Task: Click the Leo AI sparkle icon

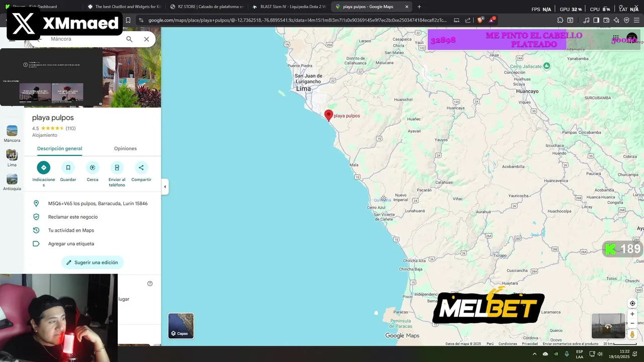Action: tap(616, 20)
